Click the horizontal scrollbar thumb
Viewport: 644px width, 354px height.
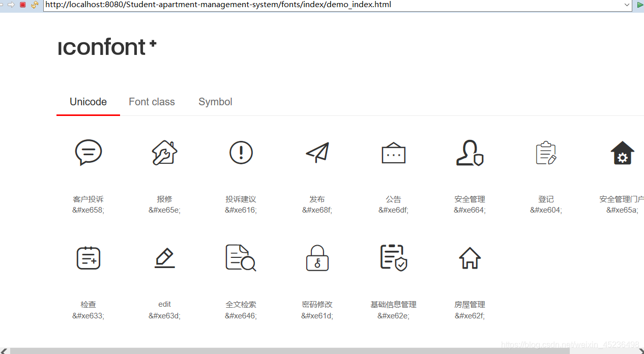pyautogui.click(x=290, y=351)
